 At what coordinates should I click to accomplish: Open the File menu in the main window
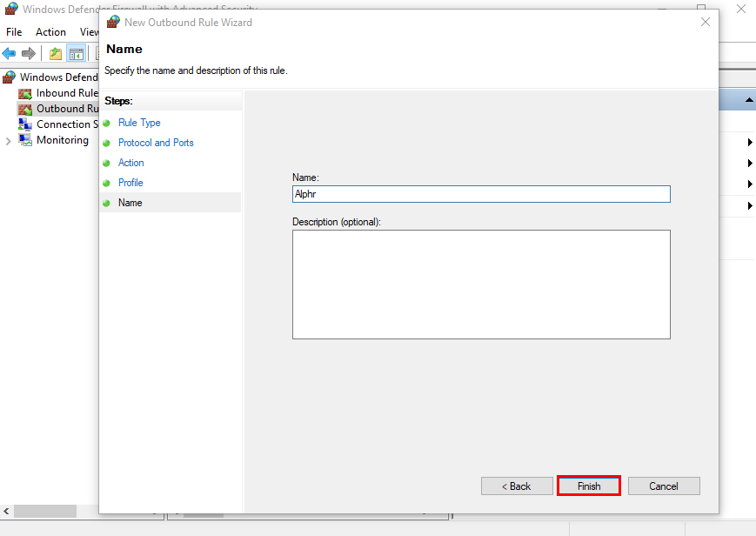click(14, 32)
